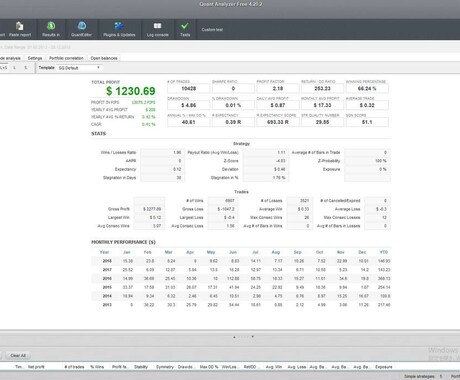Viewport: 460px width, 380px height.
Task: Click the Sharpe ratio value 0
Action: click(x=233, y=88)
